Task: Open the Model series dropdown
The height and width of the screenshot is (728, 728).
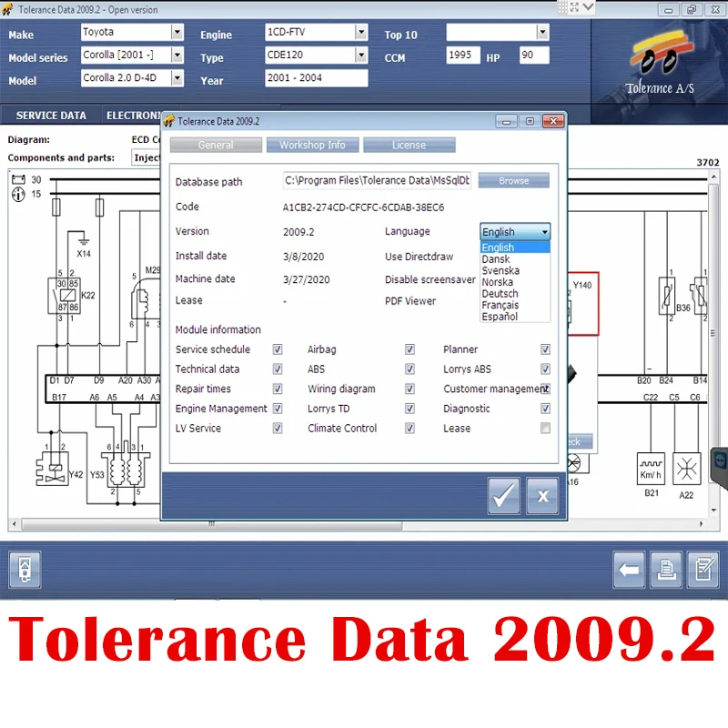Action: point(177,56)
